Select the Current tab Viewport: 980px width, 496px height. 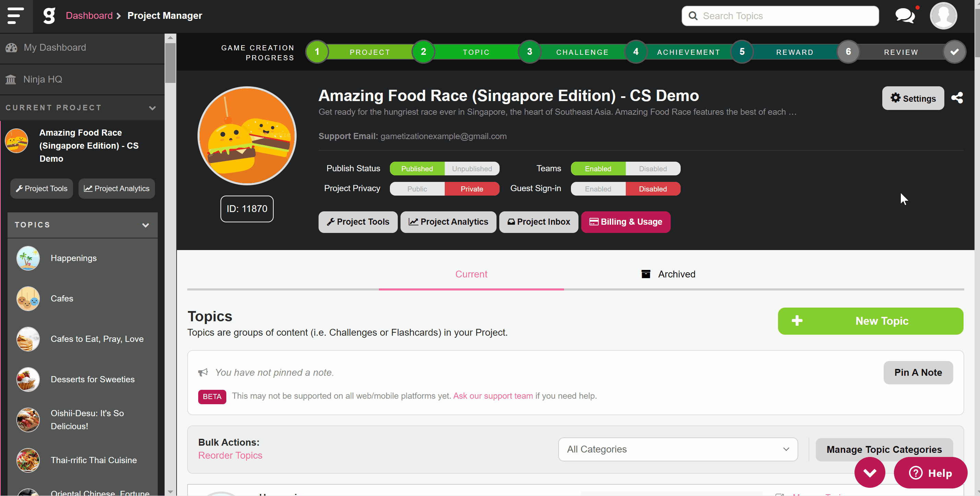pyautogui.click(x=471, y=274)
